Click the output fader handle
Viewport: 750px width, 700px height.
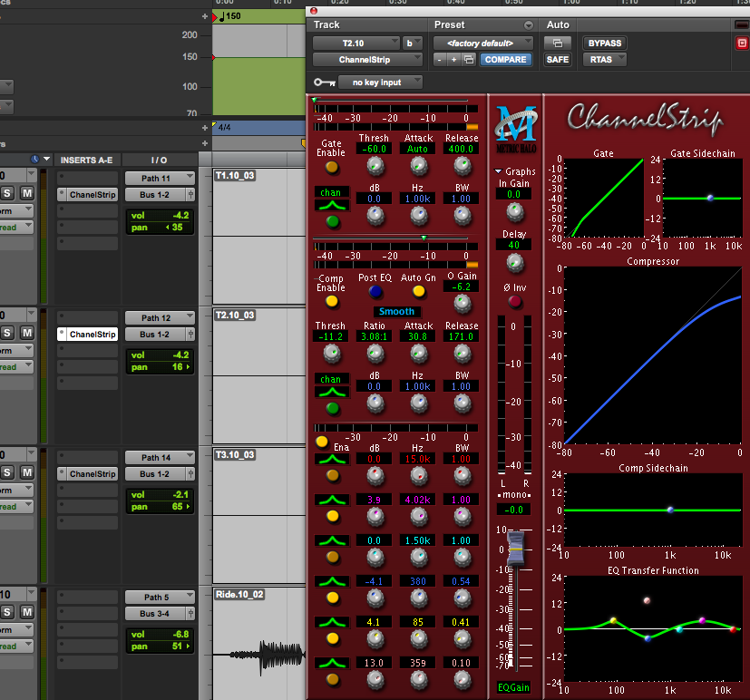tap(516, 549)
